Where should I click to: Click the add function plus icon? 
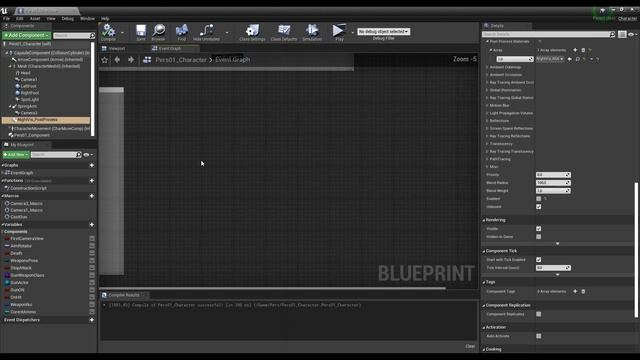[91, 180]
